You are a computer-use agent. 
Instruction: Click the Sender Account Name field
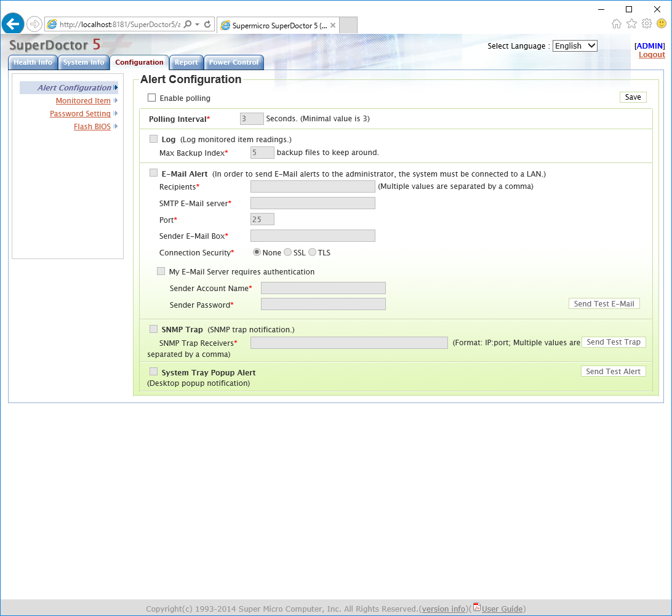(x=323, y=288)
